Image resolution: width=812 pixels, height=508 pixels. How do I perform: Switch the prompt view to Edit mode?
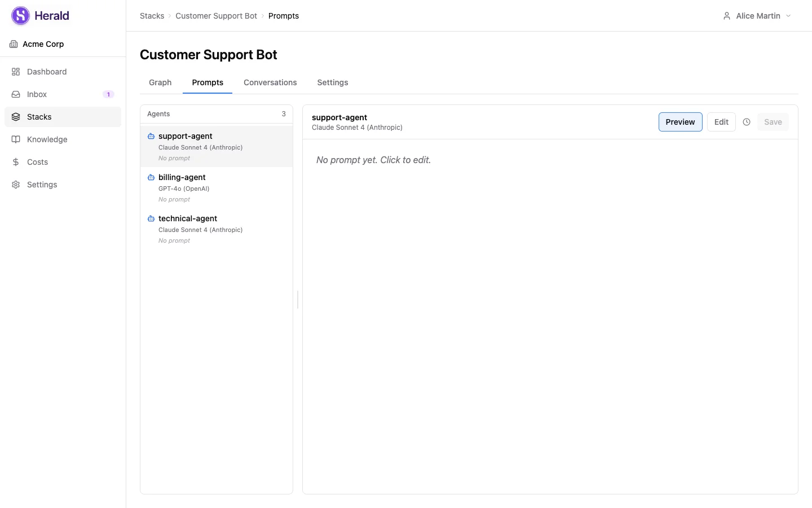click(x=721, y=122)
